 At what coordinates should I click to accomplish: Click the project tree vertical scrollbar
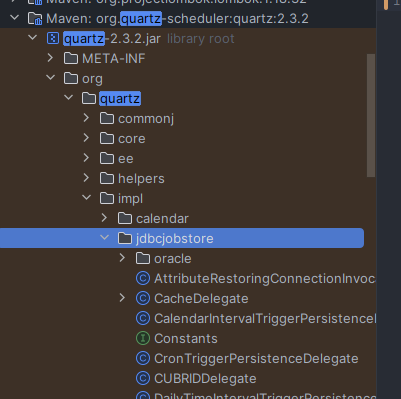point(371,115)
